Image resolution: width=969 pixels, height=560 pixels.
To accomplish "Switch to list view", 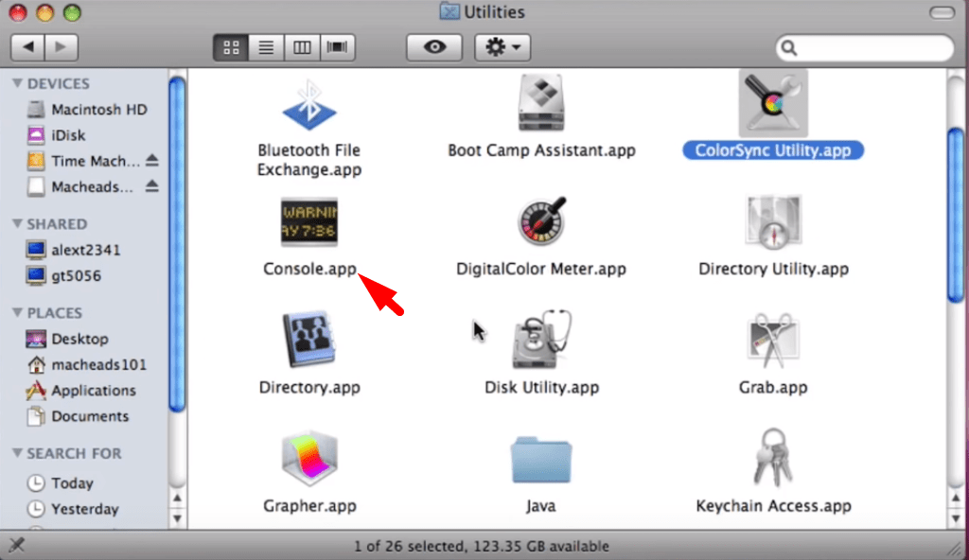I will tap(266, 47).
